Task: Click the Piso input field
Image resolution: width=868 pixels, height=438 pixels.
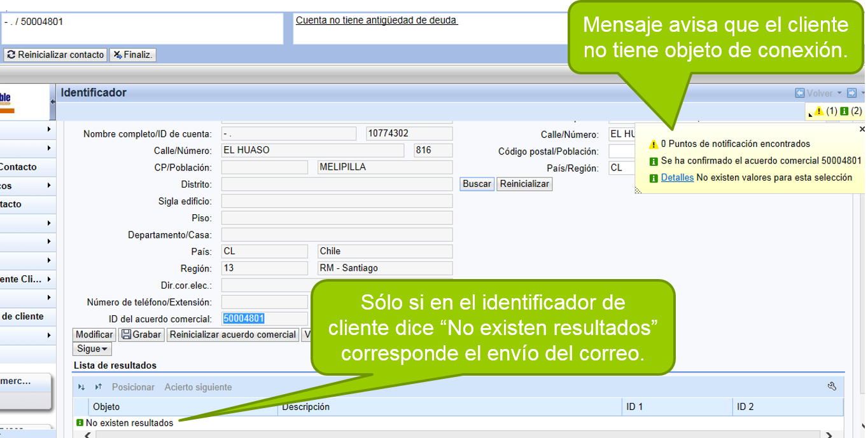Action: point(337,218)
